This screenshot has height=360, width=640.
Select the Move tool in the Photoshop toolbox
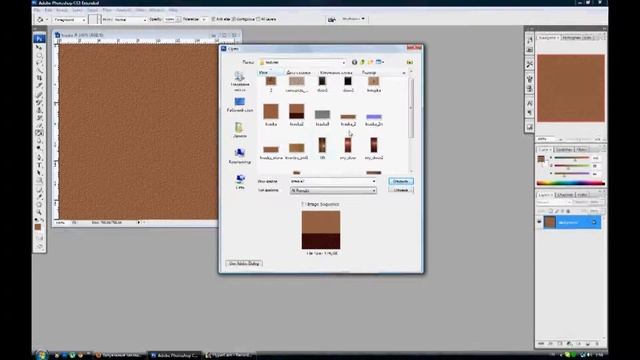click(x=39, y=47)
